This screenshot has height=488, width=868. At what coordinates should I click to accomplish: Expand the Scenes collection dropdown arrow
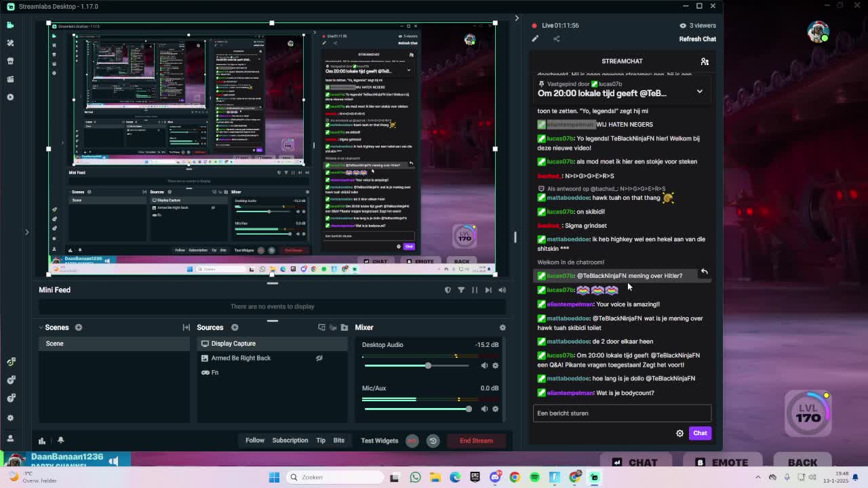click(x=42, y=327)
